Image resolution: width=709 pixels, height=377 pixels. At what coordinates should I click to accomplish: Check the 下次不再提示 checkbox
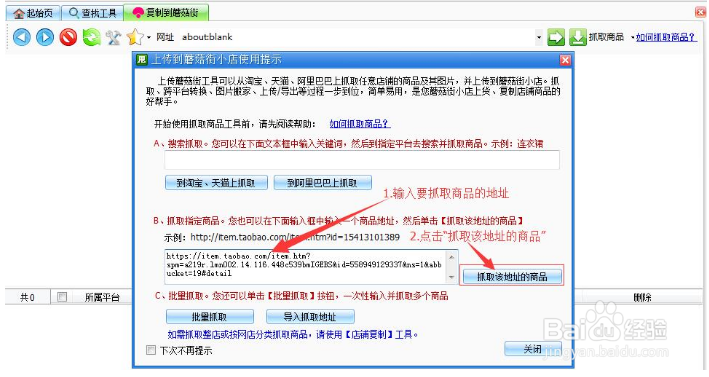[x=151, y=350]
